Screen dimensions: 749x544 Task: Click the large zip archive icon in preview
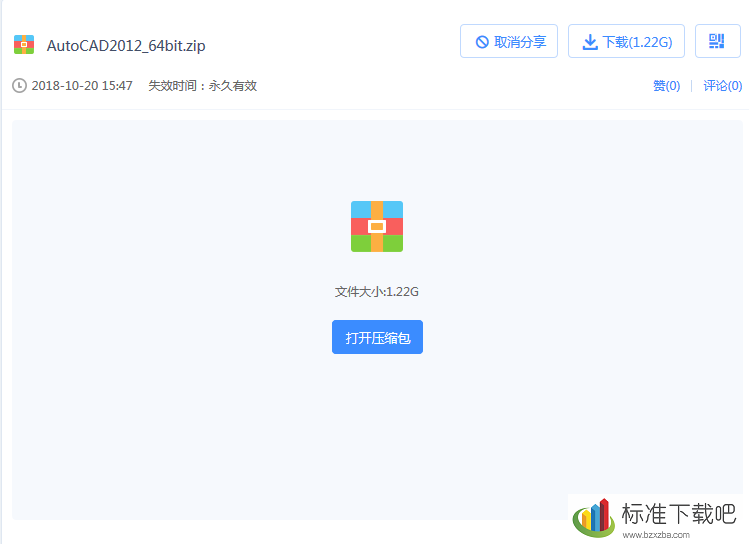[377, 226]
